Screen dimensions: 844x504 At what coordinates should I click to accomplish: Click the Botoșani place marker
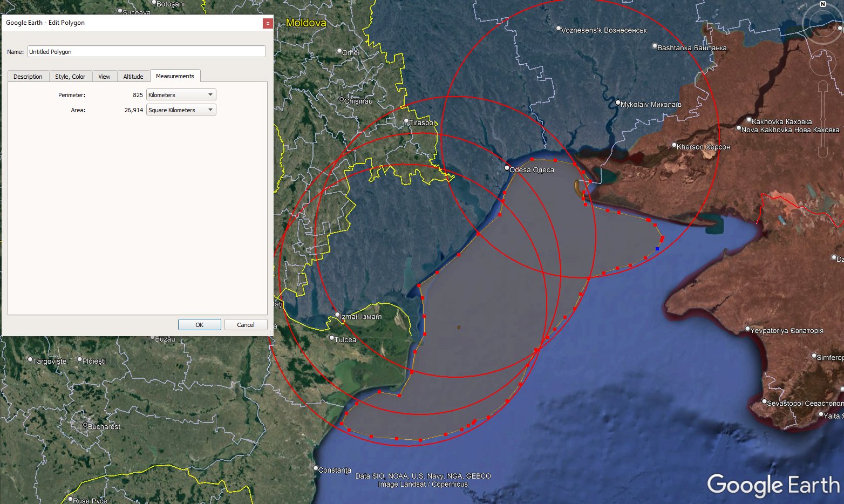pyautogui.click(x=154, y=3)
